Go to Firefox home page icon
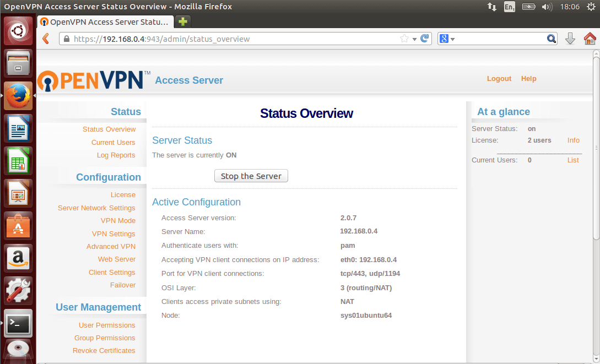 (590, 39)
